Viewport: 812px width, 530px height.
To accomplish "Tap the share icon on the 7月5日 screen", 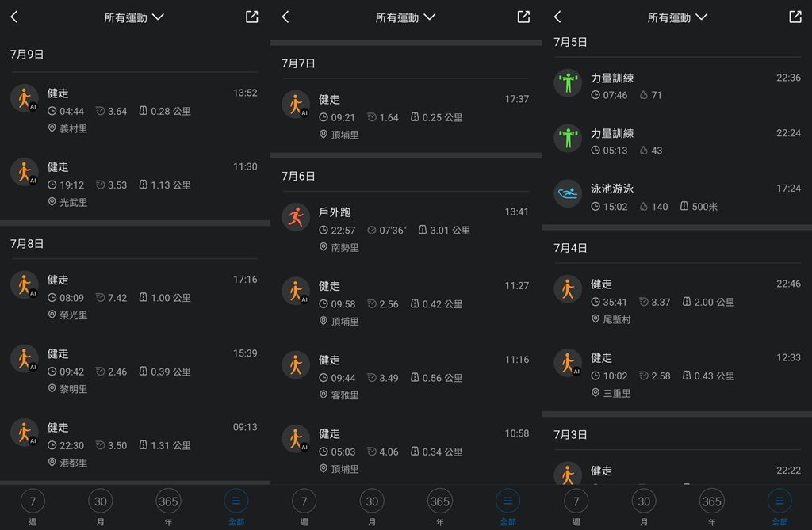I will [x=795, y=17].
